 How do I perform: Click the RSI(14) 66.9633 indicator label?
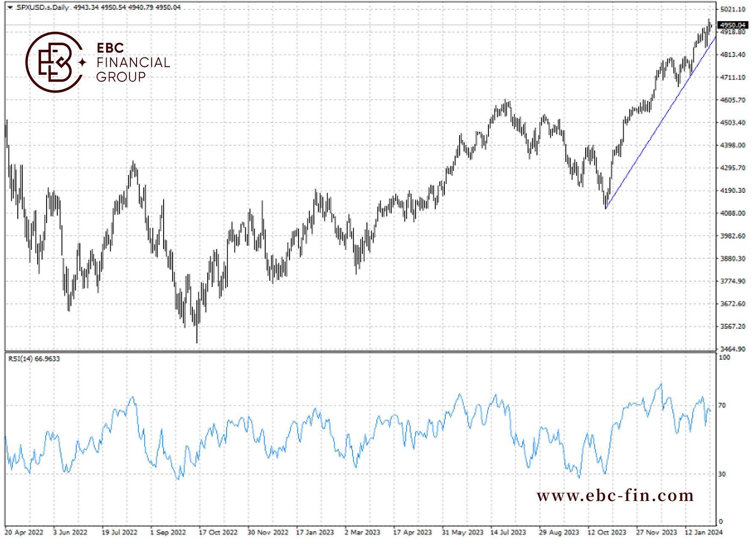tap(34, 359)
